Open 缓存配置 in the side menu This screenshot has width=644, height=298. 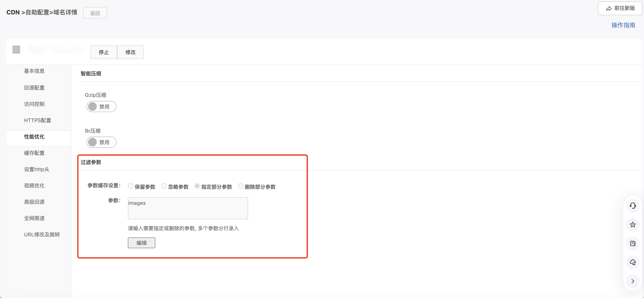pyautogui.click(x=34, y=153)
